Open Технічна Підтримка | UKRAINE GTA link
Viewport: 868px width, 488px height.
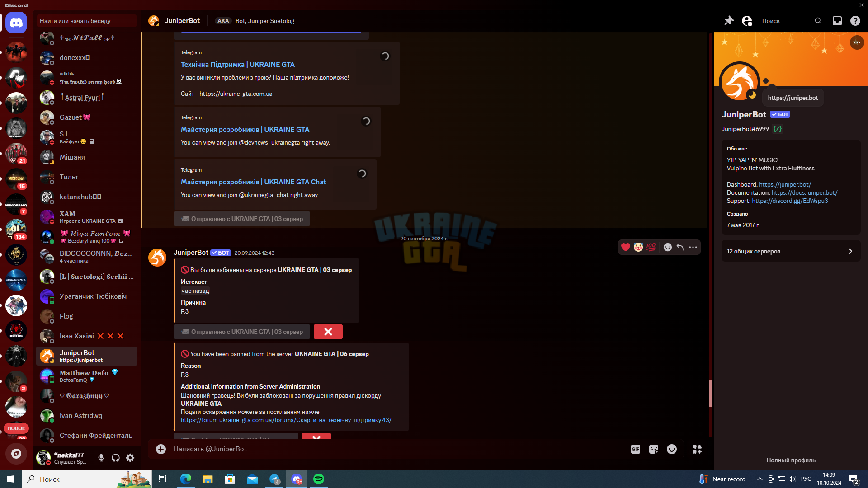coord(238,65)
